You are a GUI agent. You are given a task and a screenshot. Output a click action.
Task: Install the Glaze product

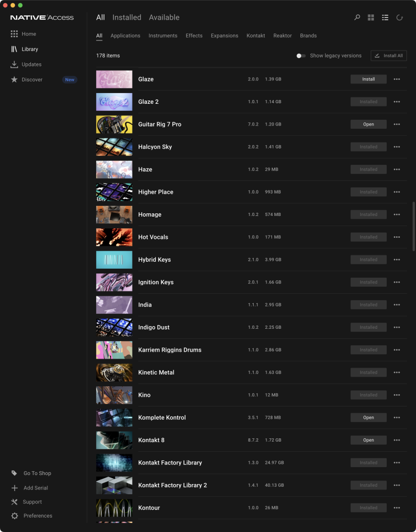point(369,79)
